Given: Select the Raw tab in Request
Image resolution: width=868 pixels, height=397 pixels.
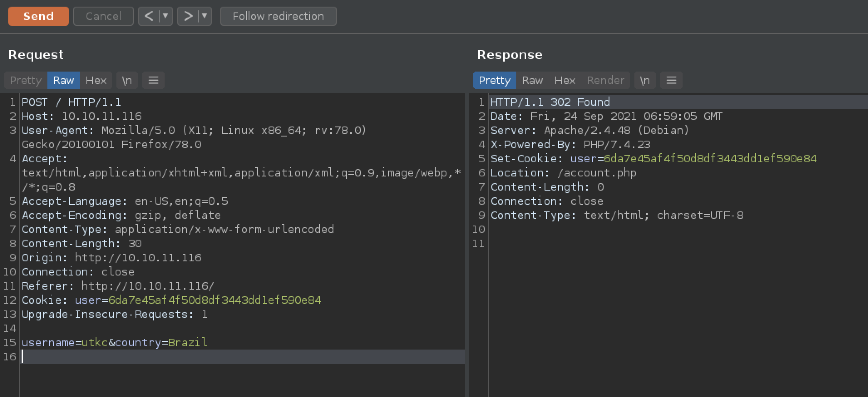Looking at the screenshot, I should point(63,80).
